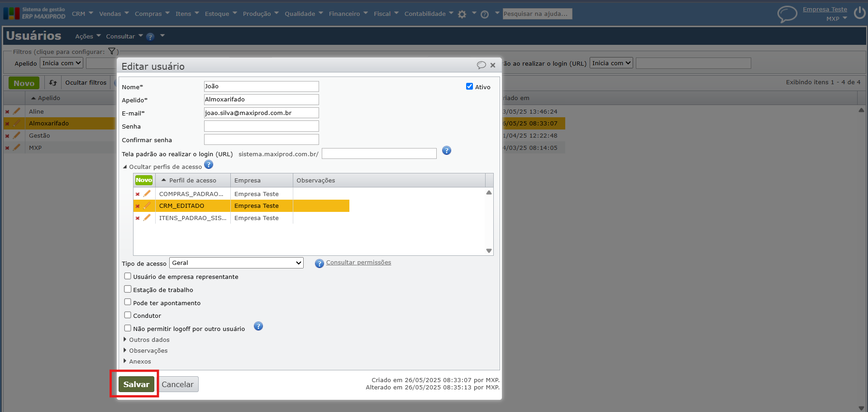
Task: Click the Pesquisar na ajuda search box
Action: point(538,14)
